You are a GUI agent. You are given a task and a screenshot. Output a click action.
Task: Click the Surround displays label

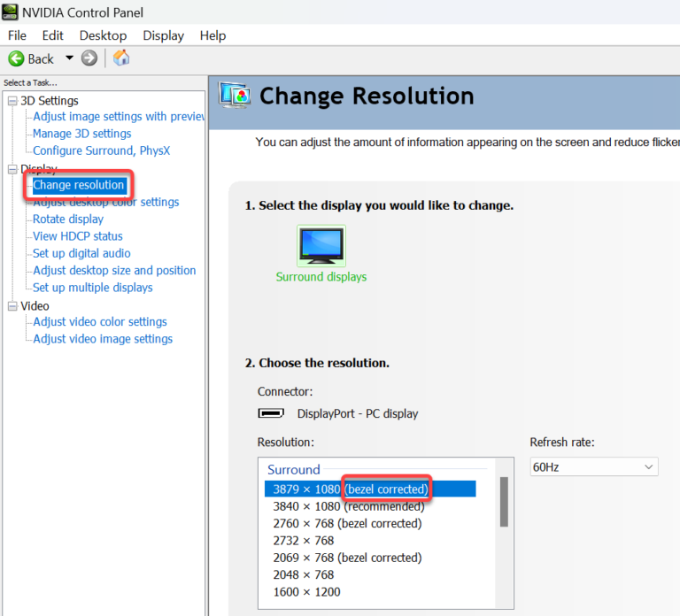[x=321, y=276]
